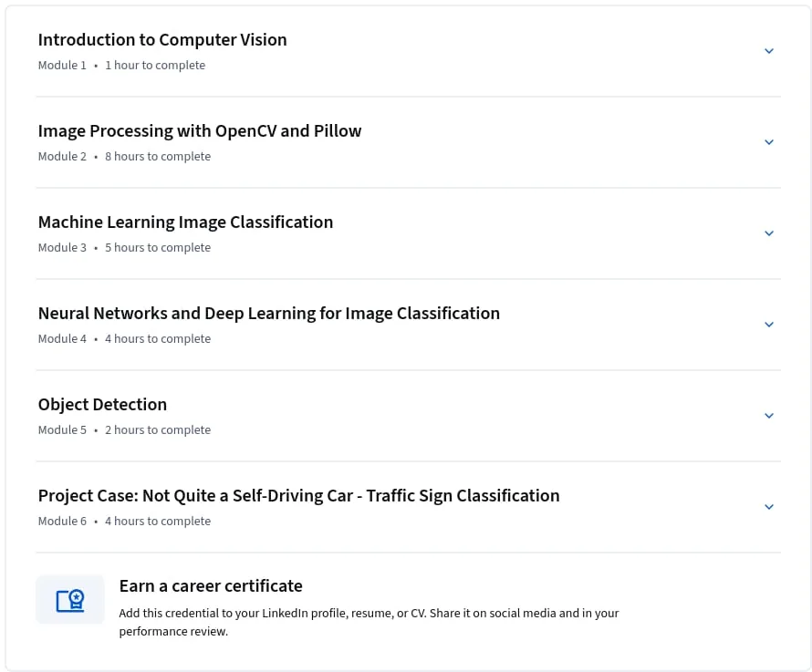Click Module 3 five hours label
The height and width of the screenshot is (672, 812).
tap(124, 247)
